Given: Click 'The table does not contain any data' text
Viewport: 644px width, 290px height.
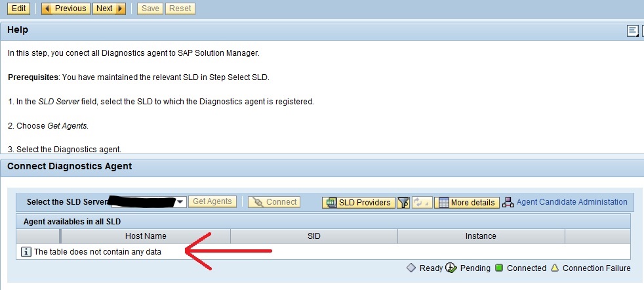Looking at the screenshot, I should [x=97, y=252].
